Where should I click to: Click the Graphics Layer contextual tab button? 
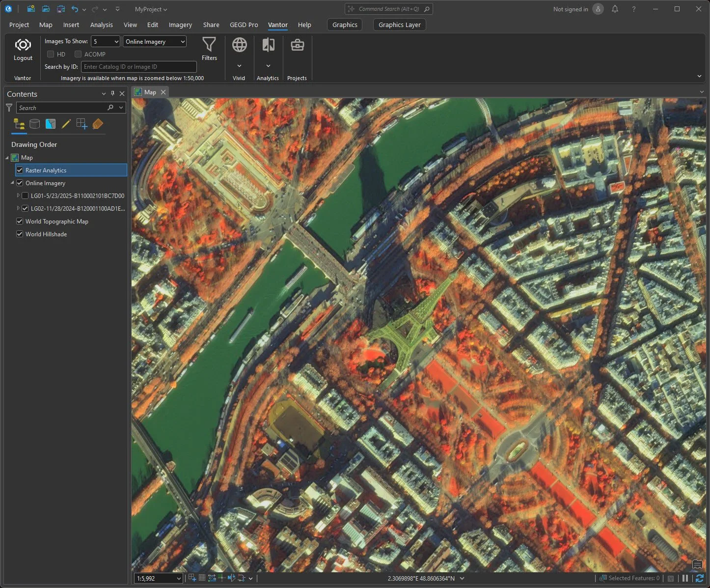[x=399, y=25]
